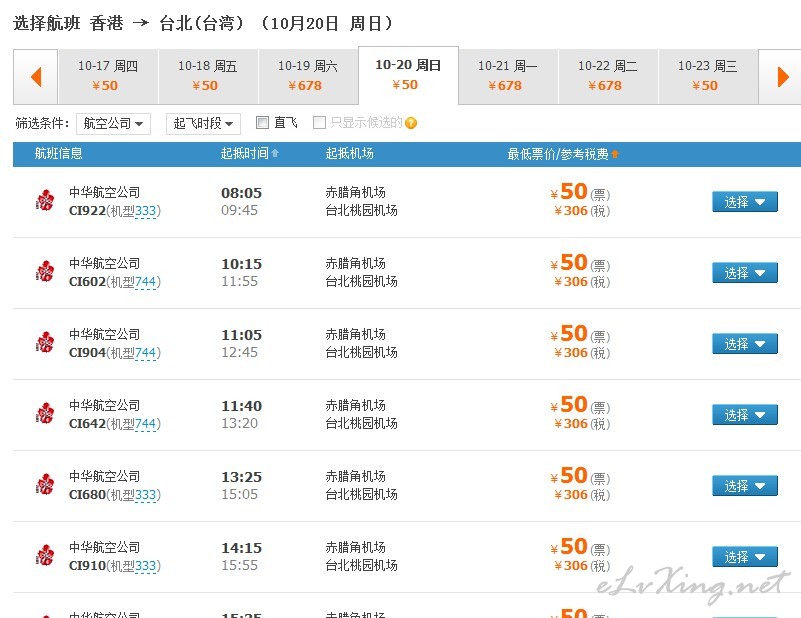Image resolution: width=801 pixels, height=618 pixels.
Task: Click 台北桃园机场 in the CI904 row
Action: tap(361, 352)
